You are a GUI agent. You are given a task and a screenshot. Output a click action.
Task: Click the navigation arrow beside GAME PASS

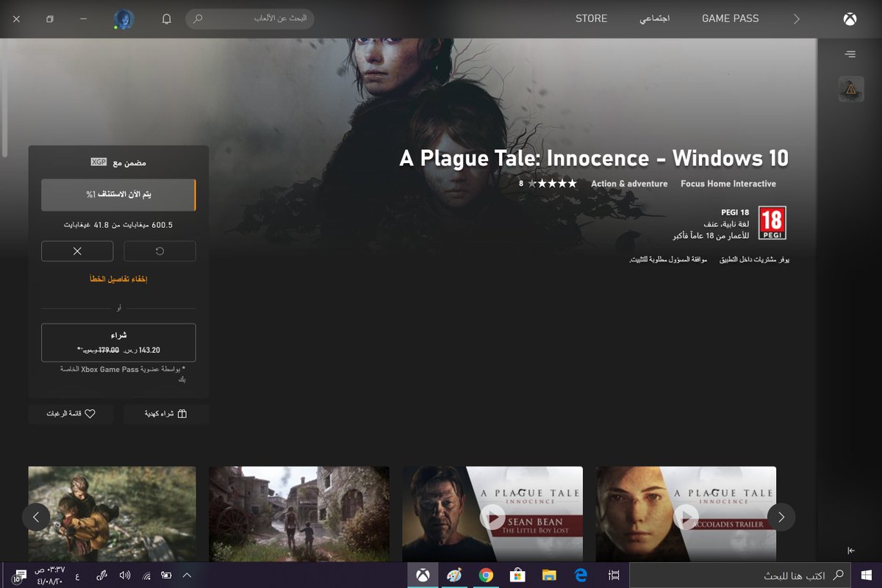pos(796,19)
